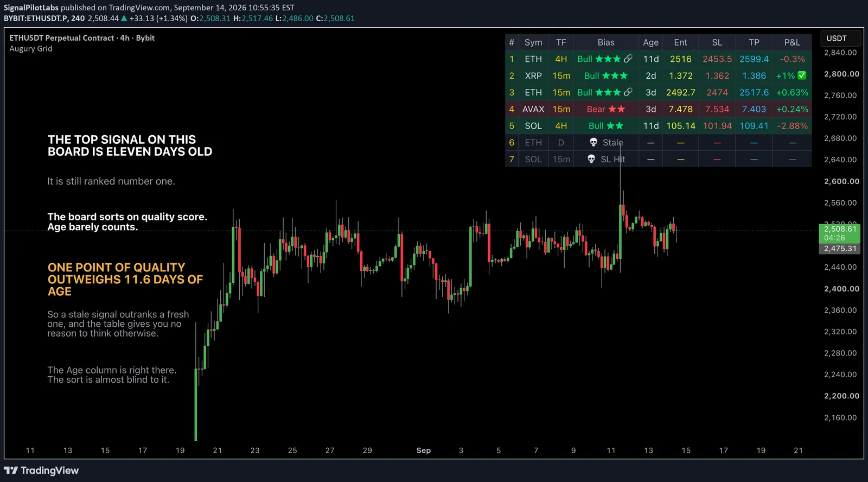
Task: Click the 2516 entry price cell
Action: pos(680,59)
